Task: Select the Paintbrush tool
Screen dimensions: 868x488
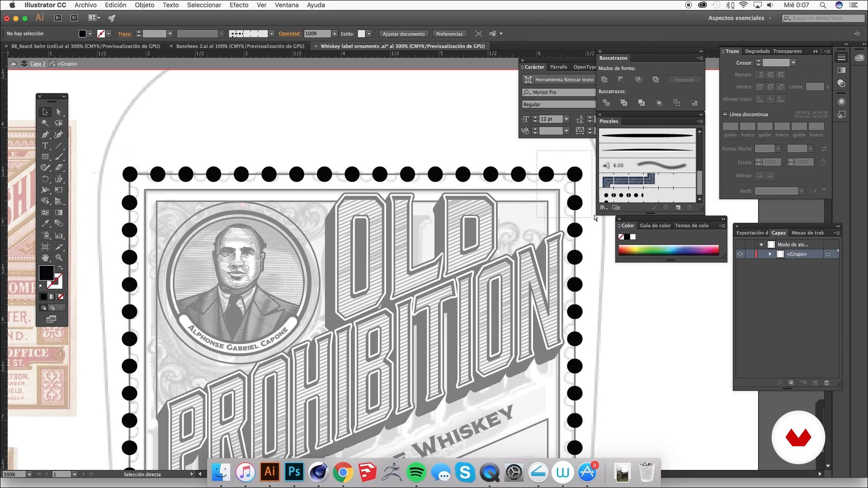Action: pos(59,157)
